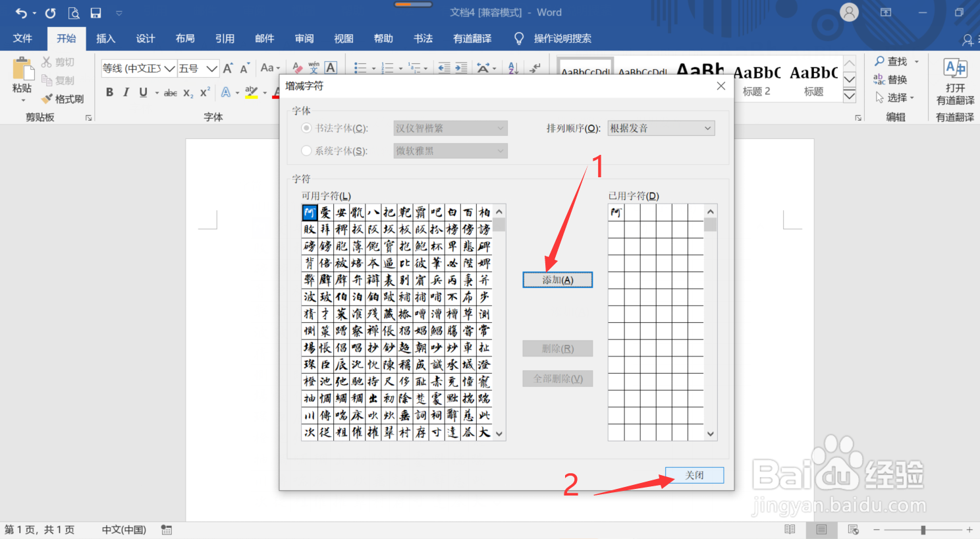Open Youdao Translate (打开有道翻译) icon
This screenshot has width=980, height=539.
[x=955, y=69]
